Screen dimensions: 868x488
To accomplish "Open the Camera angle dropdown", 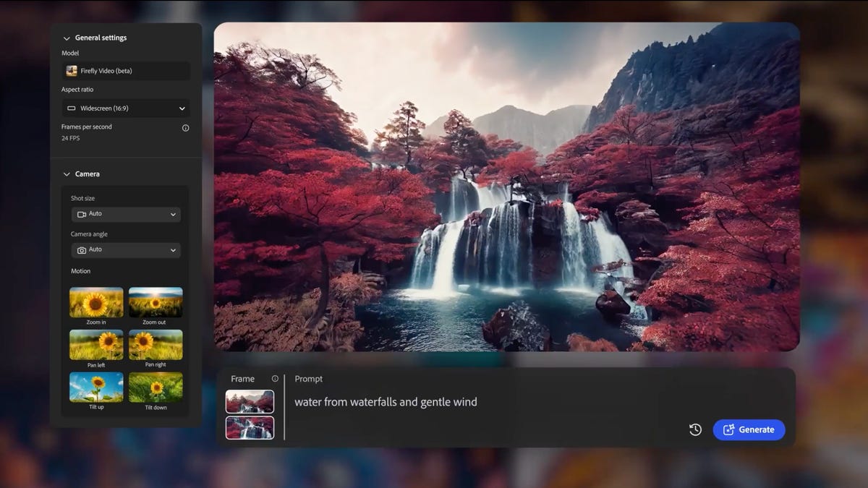I will tap(125, 249).
